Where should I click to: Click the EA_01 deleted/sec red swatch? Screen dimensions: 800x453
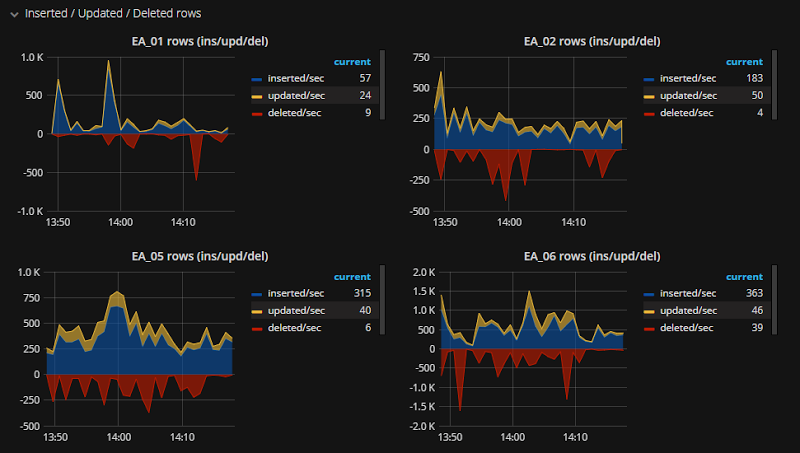click(257, 114)
